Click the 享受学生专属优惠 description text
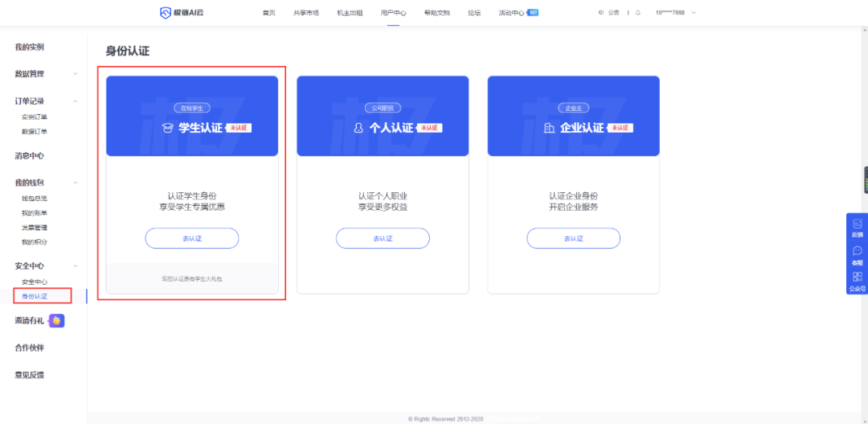The height and width of the screenshot is (424, 868). [x=192, y=208]
